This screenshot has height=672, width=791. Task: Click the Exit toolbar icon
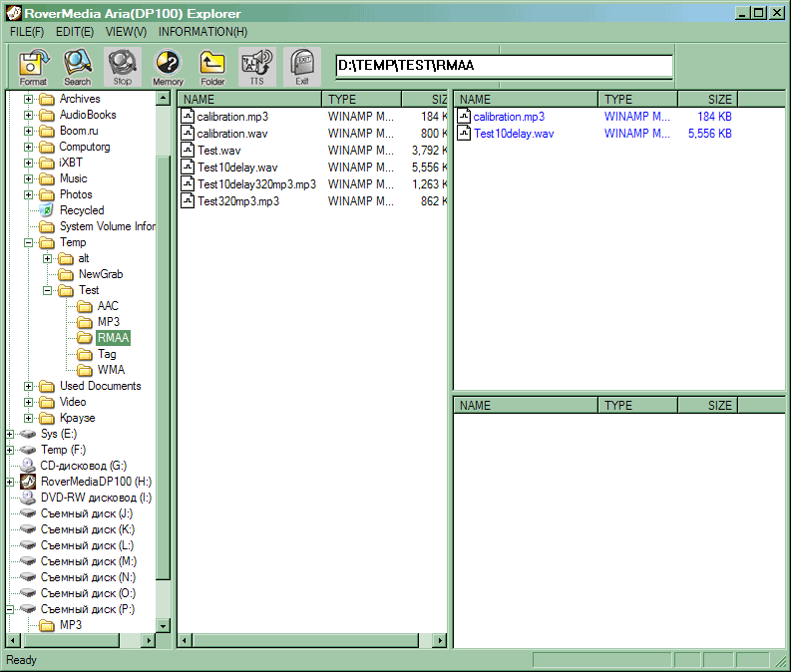[302, 67]
